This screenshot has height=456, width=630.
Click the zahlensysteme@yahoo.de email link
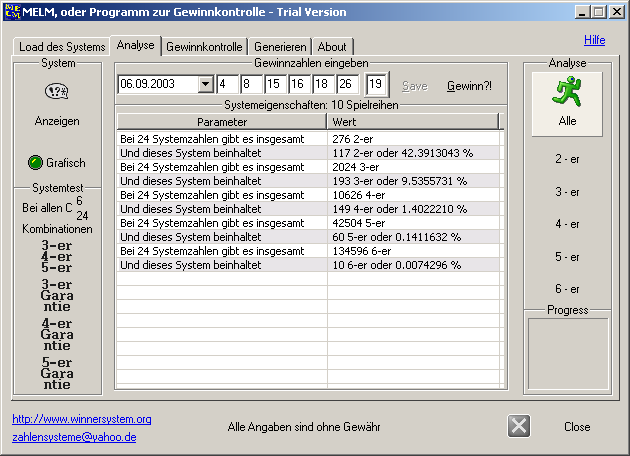[74, 437]
